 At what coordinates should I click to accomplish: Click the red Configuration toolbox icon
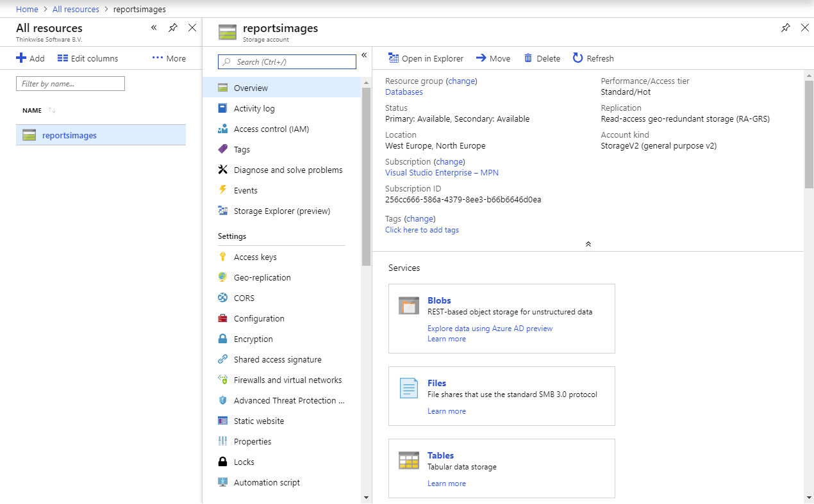[223, 318]
